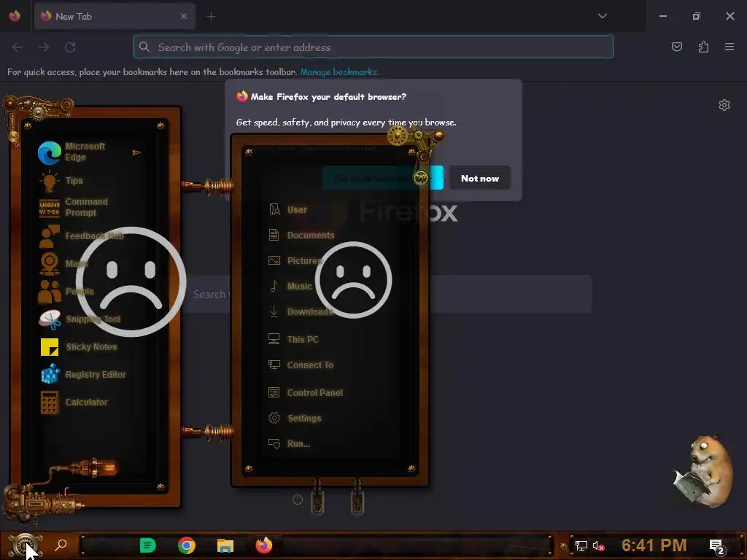Launch Chrome from taskbar
Viewport: 747px width, 560px height.
pyautogui.click(x=187, y=545)
